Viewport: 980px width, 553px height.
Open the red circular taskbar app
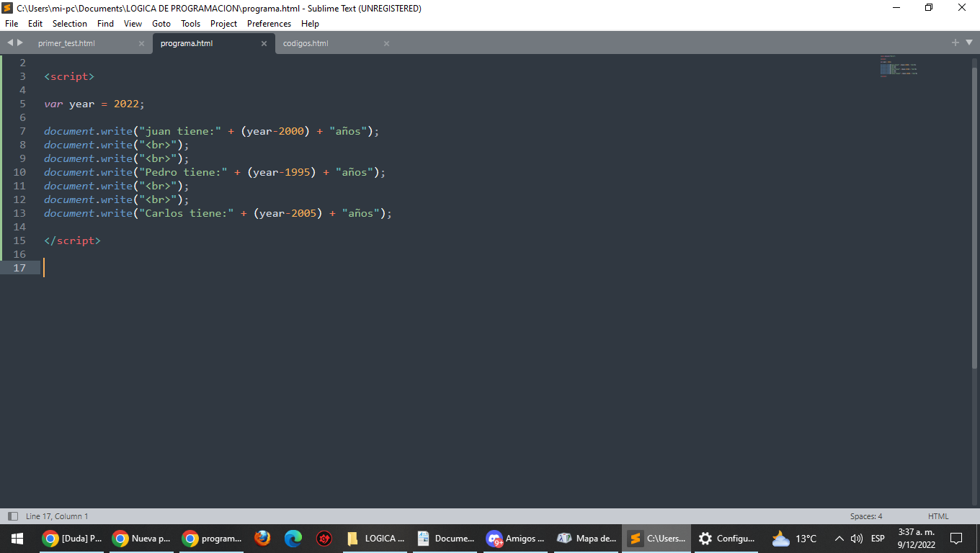click(324, 539)
